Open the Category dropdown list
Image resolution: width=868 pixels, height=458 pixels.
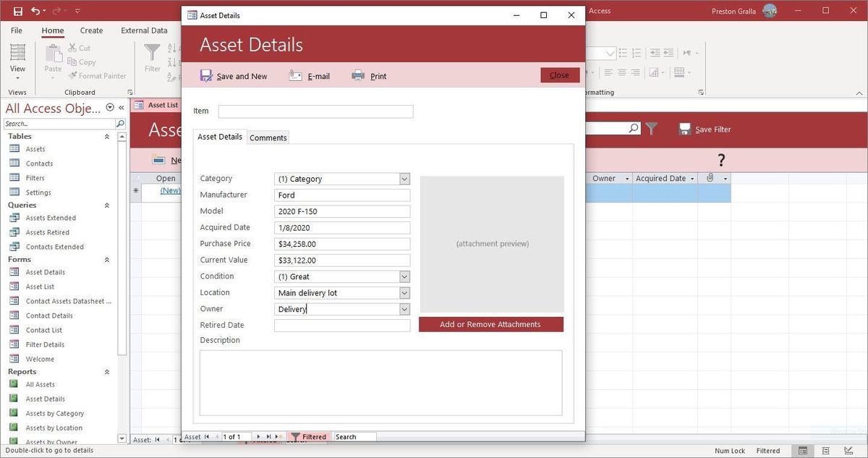[x=404, y=179]
